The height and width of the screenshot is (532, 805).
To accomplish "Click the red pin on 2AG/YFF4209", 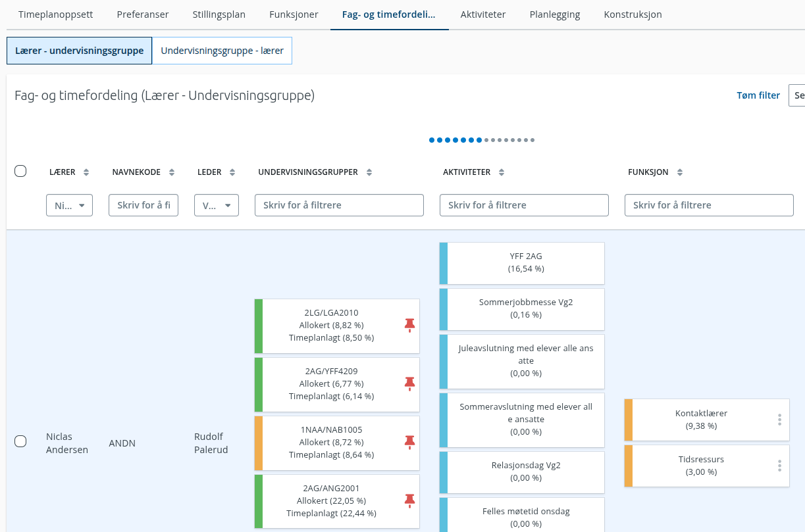I will [409, 383].
